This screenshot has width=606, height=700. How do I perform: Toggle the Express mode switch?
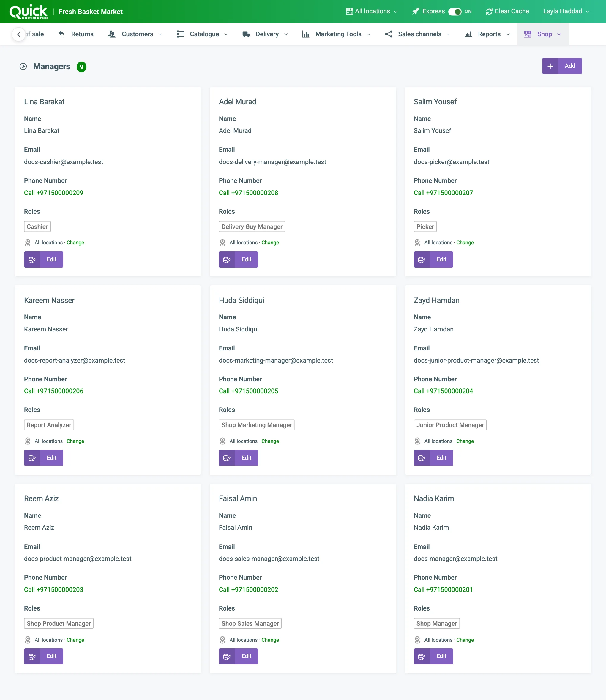(454, 12)
